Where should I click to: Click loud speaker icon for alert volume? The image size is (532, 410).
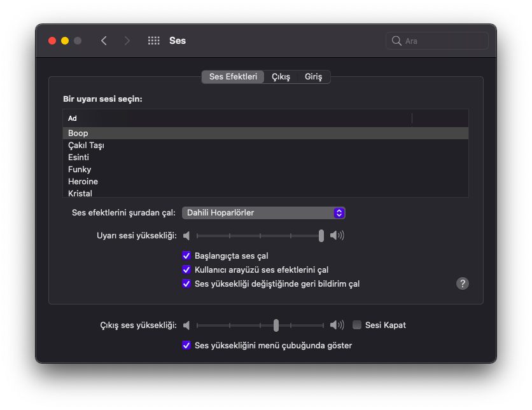[337, 236]
